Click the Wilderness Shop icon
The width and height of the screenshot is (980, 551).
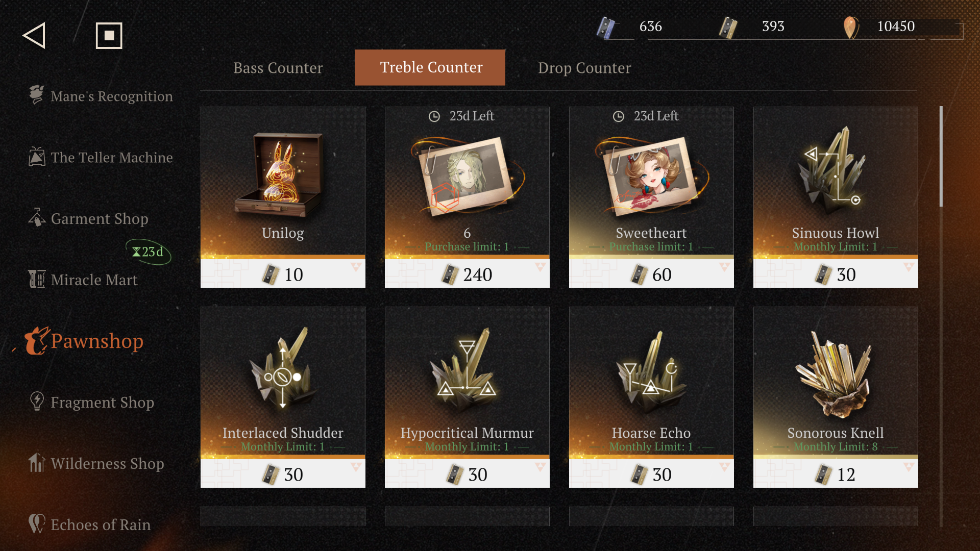[37, 463]
